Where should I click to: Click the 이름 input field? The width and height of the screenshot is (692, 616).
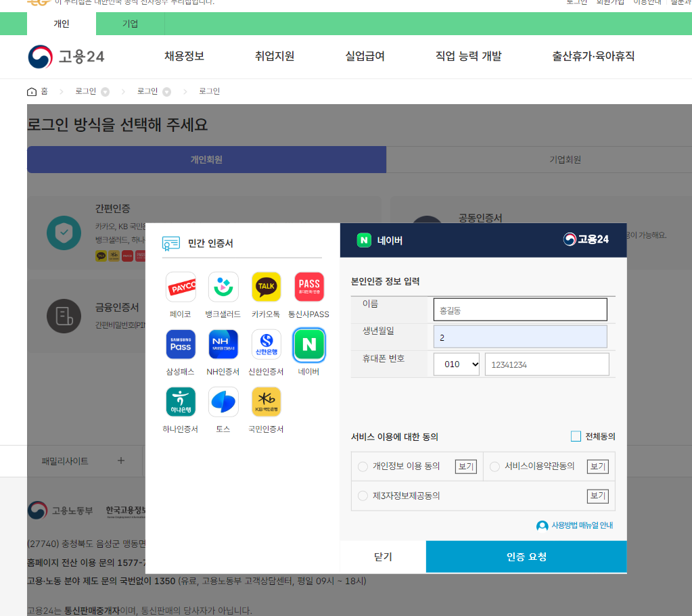[520, 310]
